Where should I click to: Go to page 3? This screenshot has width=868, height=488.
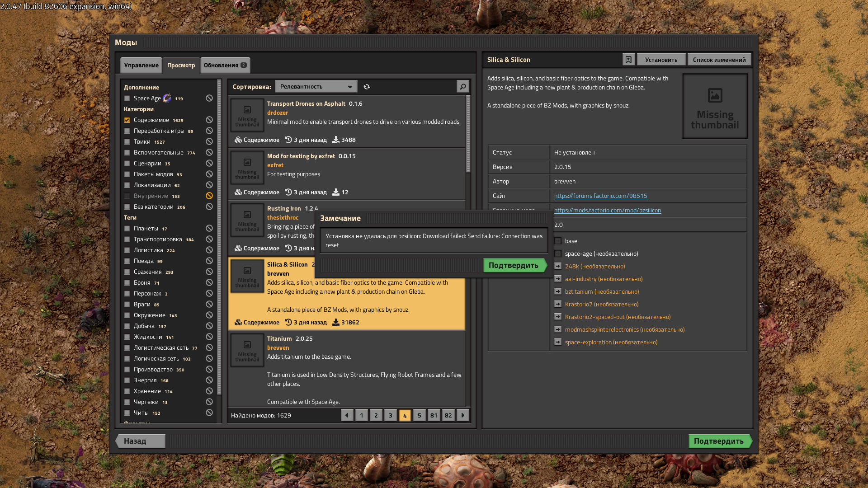391,415
